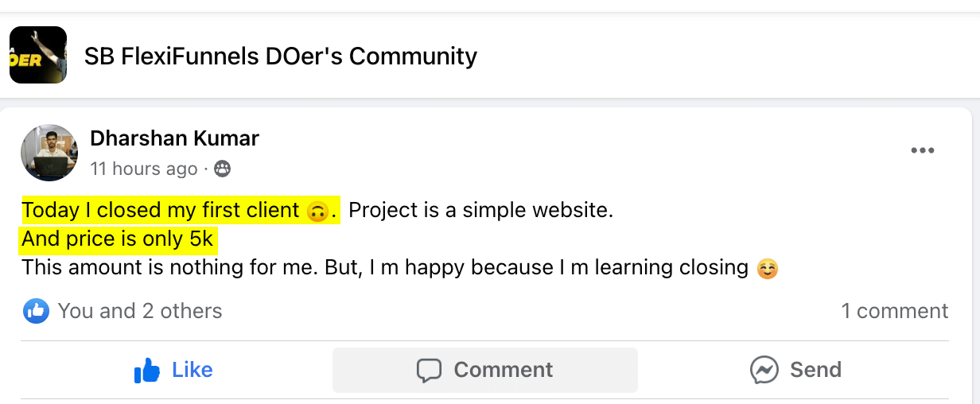Viewport: 980px width, 404px height.
Task: Click the smiling emoji ending the post
Action: [767, 268]
